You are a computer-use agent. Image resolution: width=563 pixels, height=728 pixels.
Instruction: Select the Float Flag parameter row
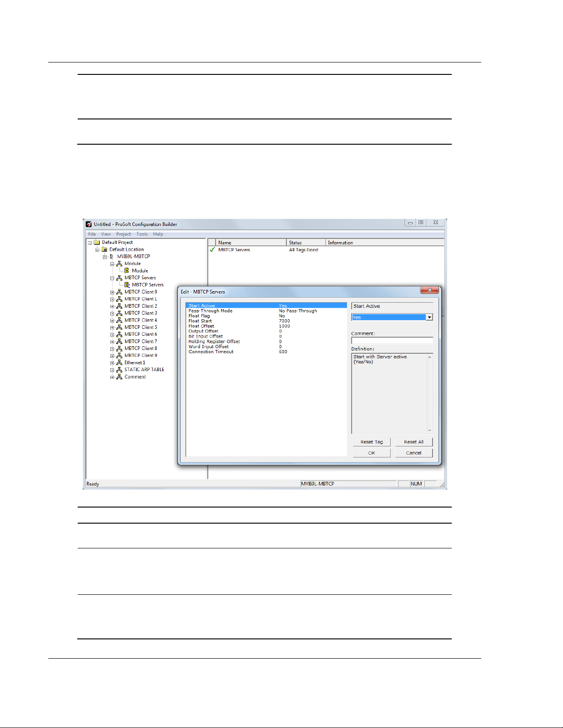(267, 316)
